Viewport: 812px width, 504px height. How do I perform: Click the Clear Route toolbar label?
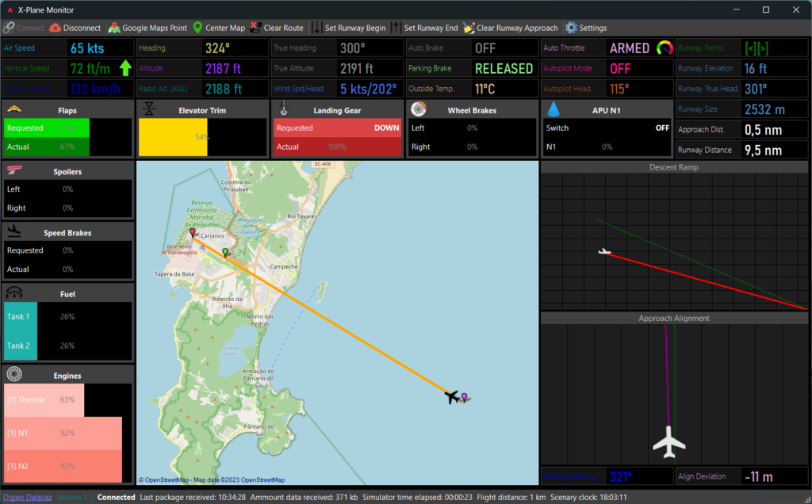coord(284,28)
